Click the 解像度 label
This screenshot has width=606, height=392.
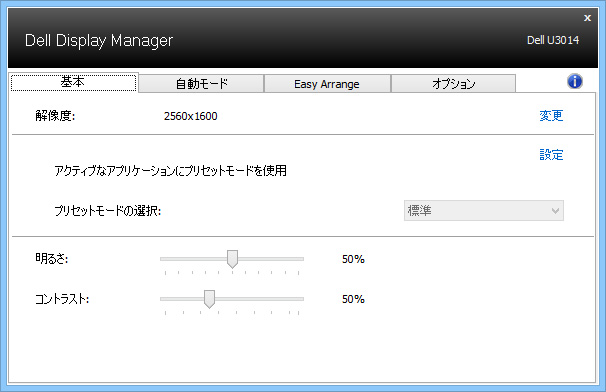click(x=55, y=116)
